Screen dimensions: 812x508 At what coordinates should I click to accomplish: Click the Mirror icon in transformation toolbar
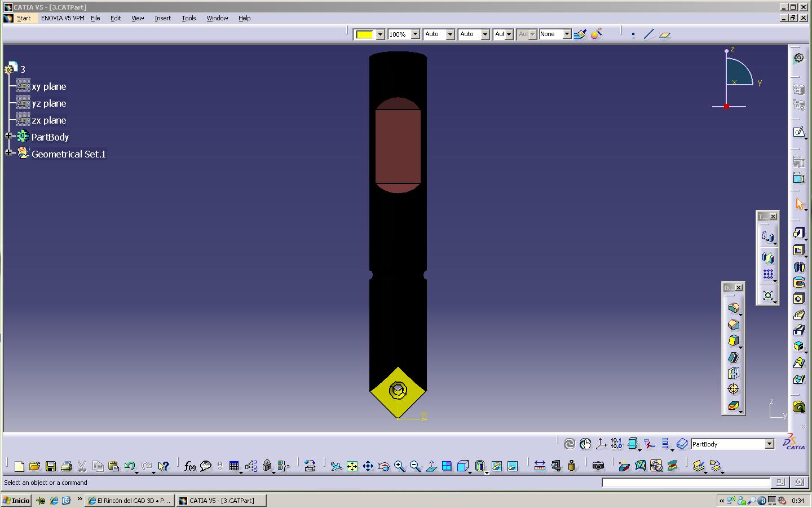click(768, 258)
